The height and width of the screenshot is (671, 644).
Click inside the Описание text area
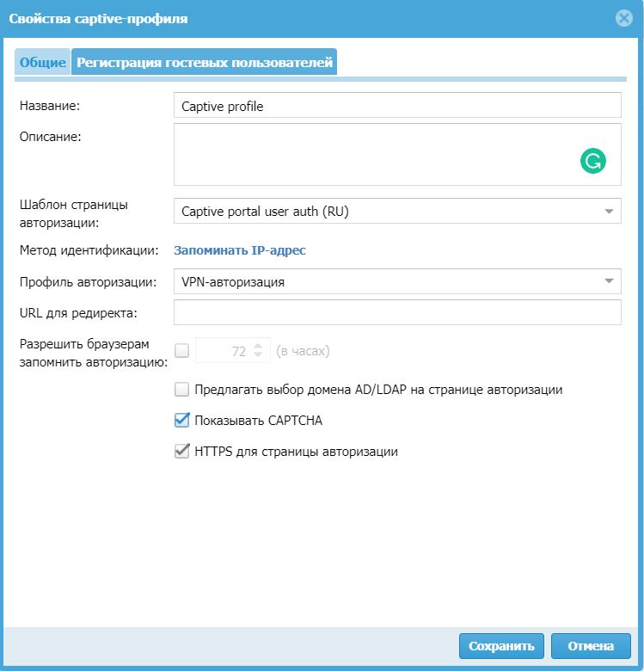pyautogui.click(x=370, y=154)
